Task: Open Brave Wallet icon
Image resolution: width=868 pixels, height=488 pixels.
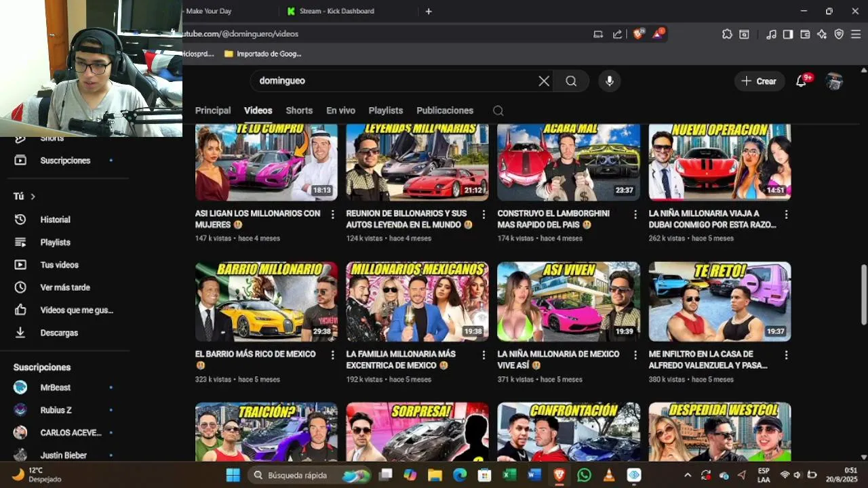Action: coord(805,34)
